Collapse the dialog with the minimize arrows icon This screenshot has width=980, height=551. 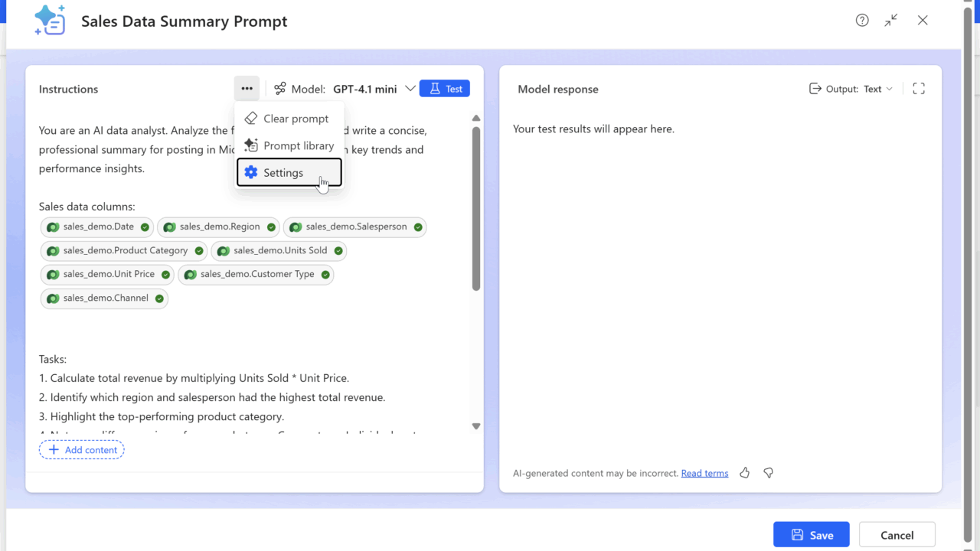(891, 21)
